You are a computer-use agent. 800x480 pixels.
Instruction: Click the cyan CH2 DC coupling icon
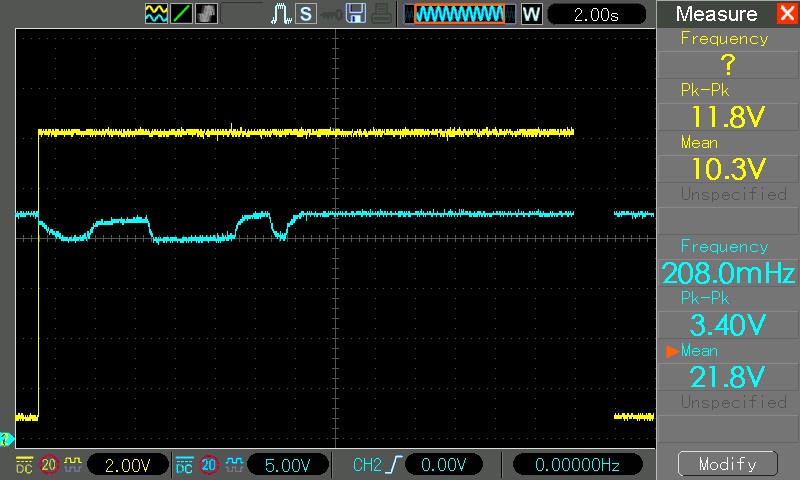click(x=184, y=465)
